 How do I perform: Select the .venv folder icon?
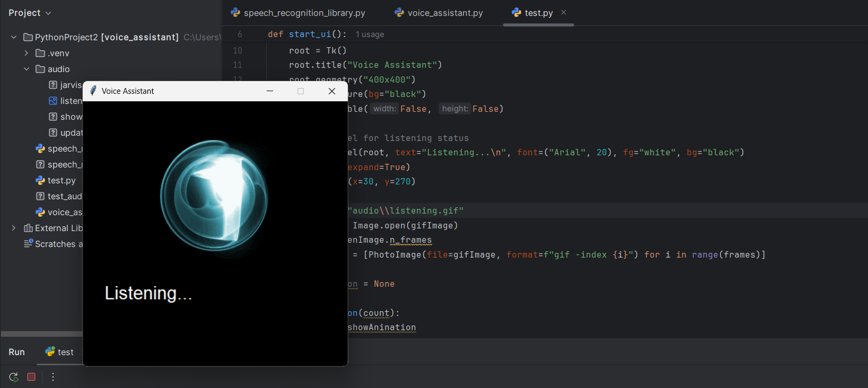[40, 53]
